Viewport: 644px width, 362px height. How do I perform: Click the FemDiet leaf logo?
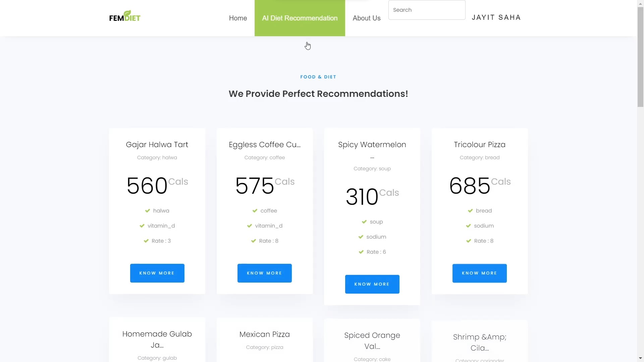125,16
